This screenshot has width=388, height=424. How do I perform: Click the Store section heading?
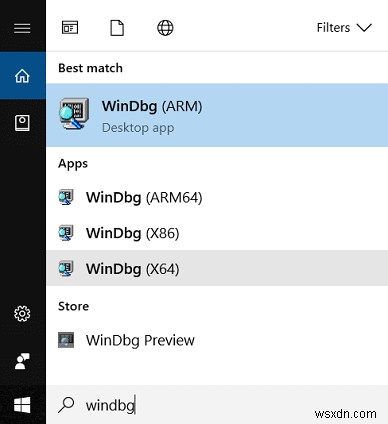pos(73,306)
